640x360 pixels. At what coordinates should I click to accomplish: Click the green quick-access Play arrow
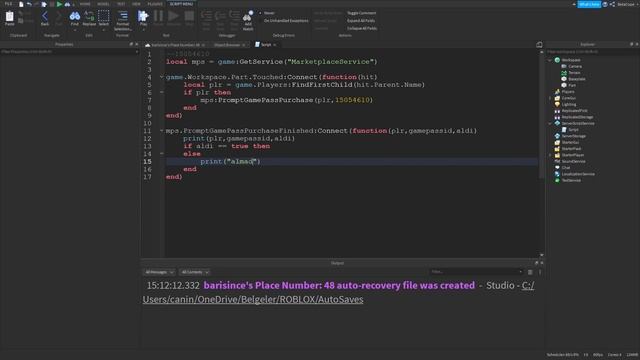pos(59,4)
